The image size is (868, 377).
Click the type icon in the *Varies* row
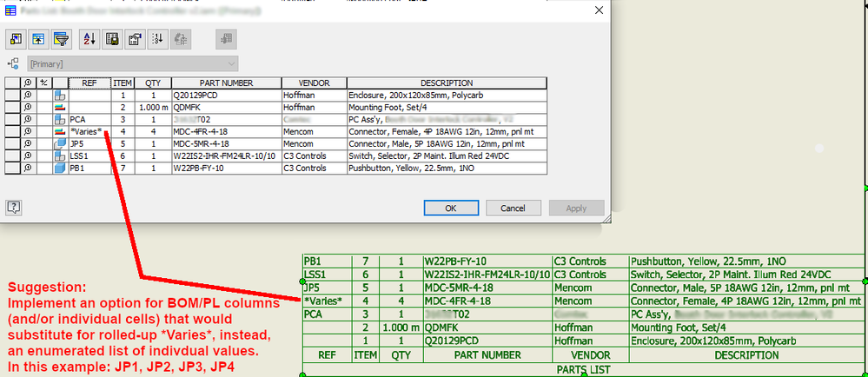[60, 132]
